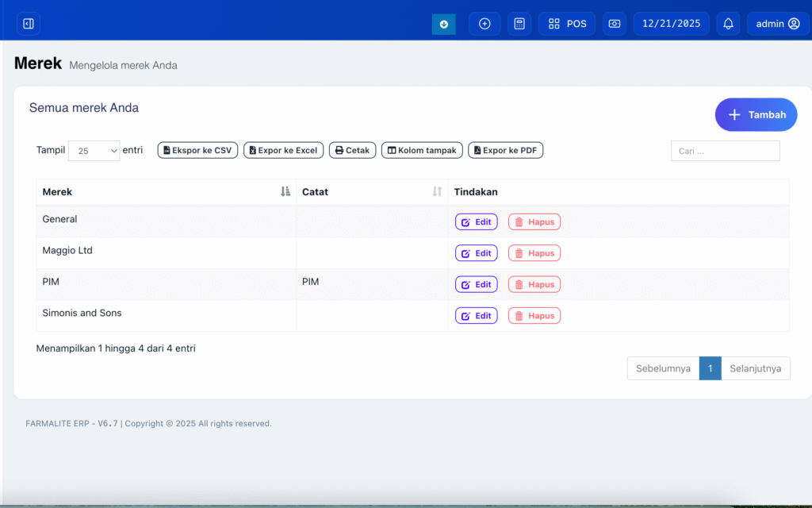This screenshot has height=508, width=812.
Task: Click the download arrow icon in header
Action: 443,24
